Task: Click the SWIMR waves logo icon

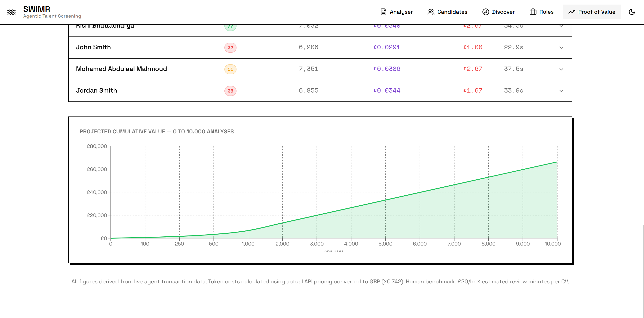Action: [11, 12]
